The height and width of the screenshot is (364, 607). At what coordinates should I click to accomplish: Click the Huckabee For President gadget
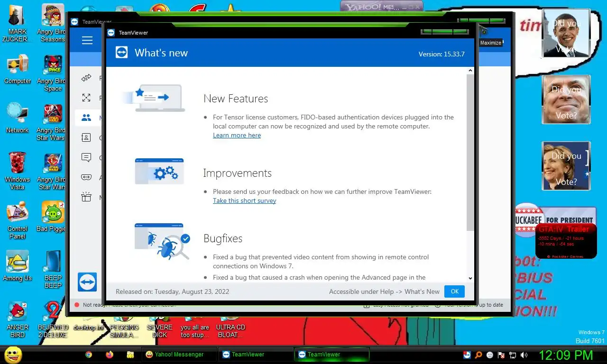pyautogui.click(x=555, y=216)
